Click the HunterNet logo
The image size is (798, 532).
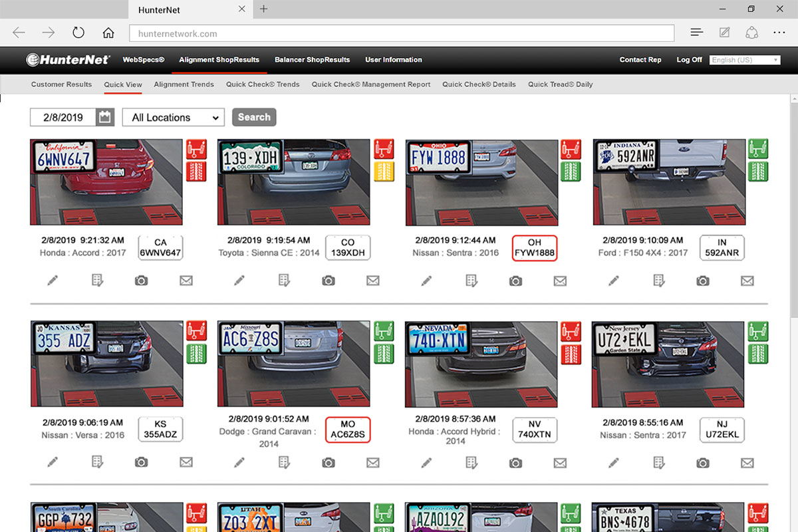68,60
